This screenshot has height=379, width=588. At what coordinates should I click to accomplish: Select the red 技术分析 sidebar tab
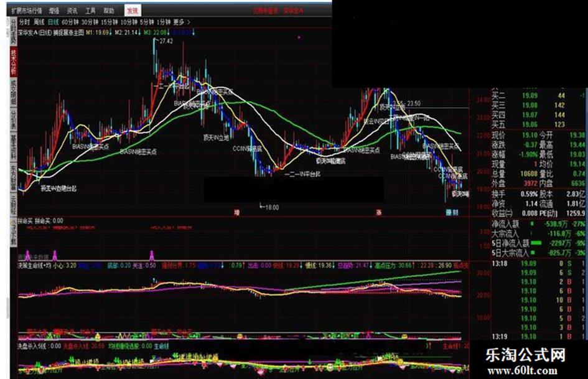(x=13, y=62)
